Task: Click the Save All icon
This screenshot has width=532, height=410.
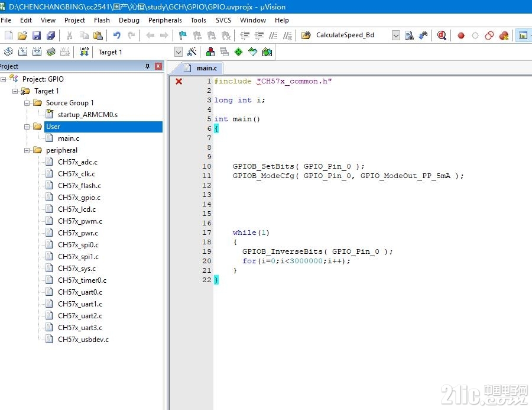Action: [x=51, y=35]
